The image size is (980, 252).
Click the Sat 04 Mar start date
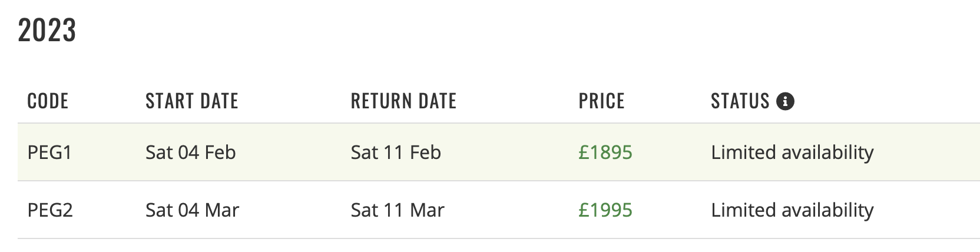(x=192, y=210)
